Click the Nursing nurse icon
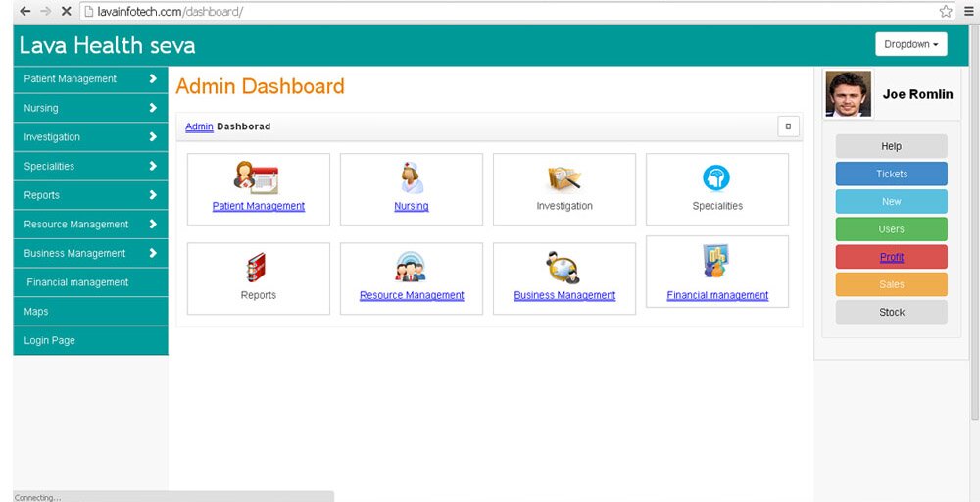The image size is (980, 502). tap(412, 178)
